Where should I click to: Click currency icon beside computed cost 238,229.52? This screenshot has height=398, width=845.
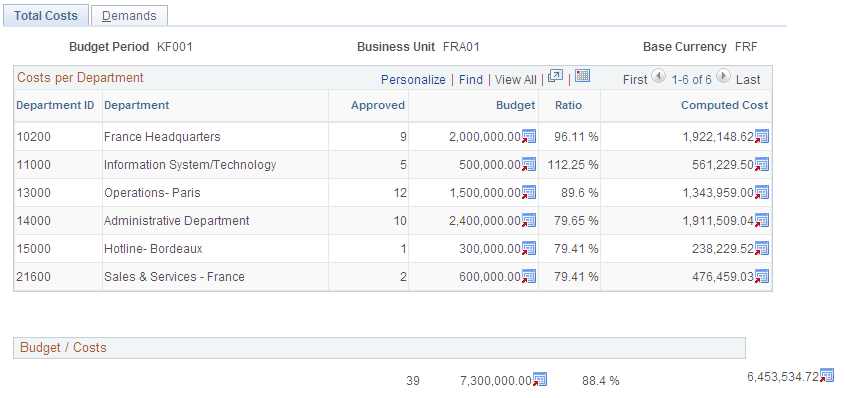point(762,249)
